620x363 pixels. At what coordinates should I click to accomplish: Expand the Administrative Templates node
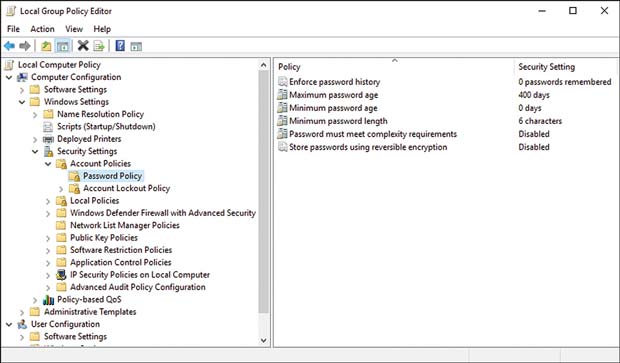pos(22,312)
